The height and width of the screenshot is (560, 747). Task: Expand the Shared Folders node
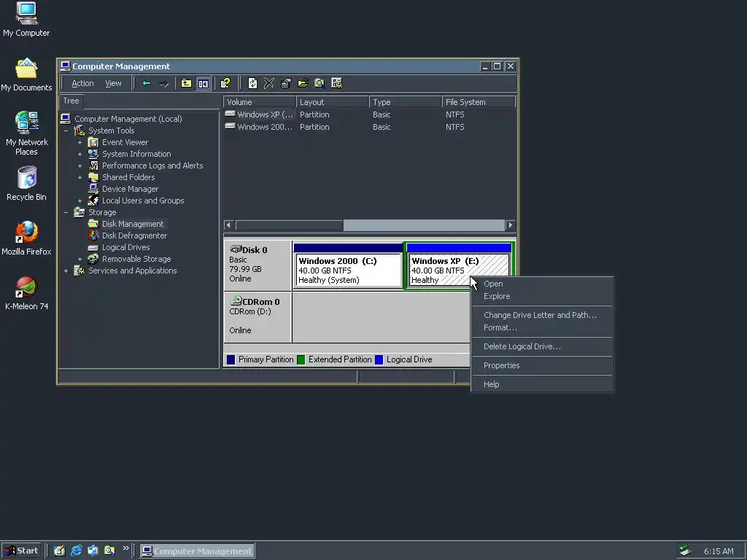click(x=80, y=178)
